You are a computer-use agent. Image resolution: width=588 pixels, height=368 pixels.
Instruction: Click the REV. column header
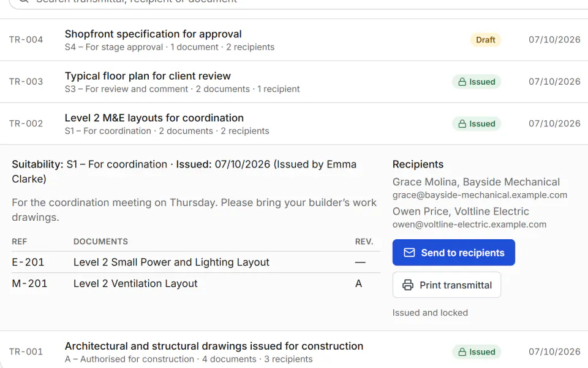pyautogui.click(x=364, y=242)
